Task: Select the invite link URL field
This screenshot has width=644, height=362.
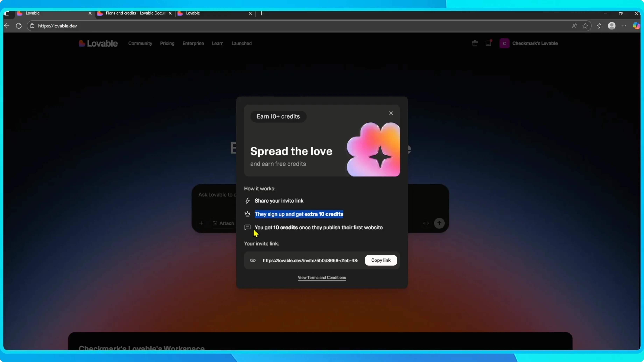Action: point(310,260)
